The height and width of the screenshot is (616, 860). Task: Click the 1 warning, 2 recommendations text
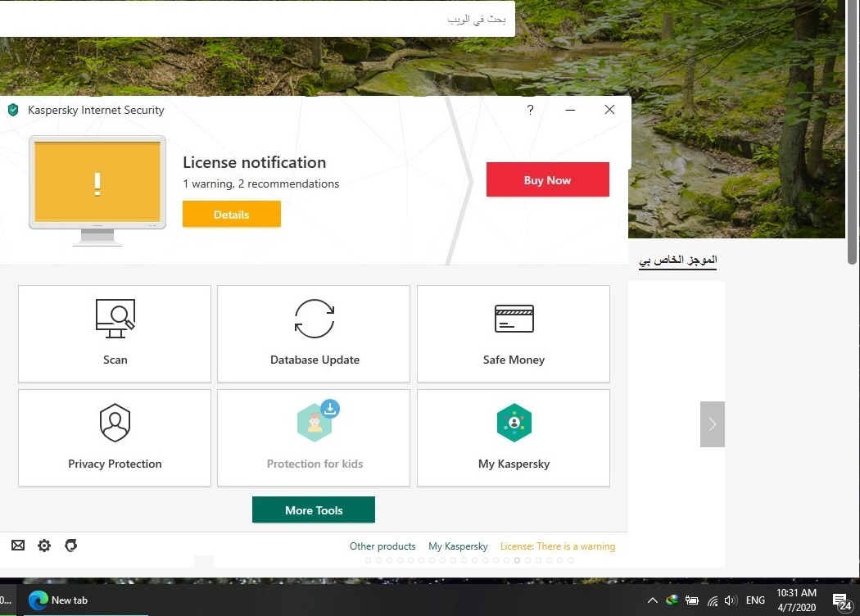pyautogui.click(x=261, y=183)
